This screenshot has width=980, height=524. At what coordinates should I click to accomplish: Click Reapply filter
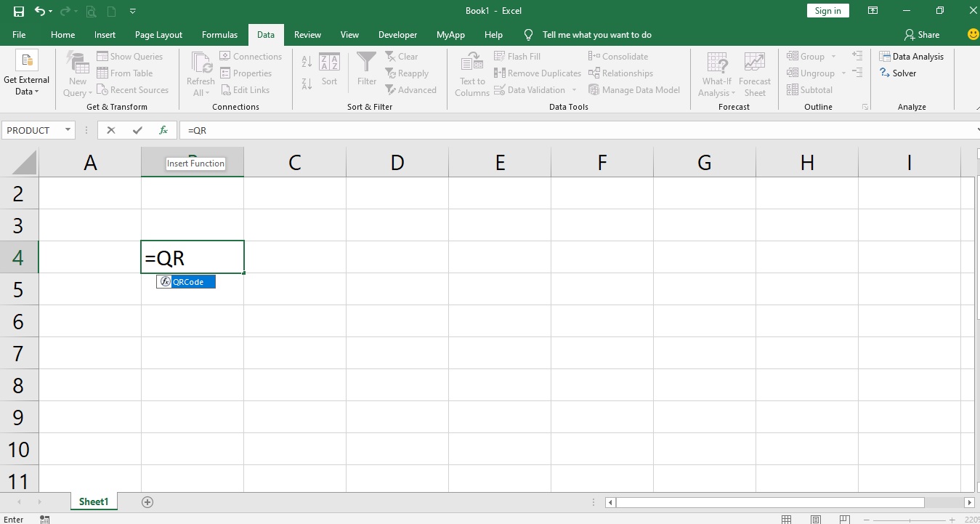point(407,73)
